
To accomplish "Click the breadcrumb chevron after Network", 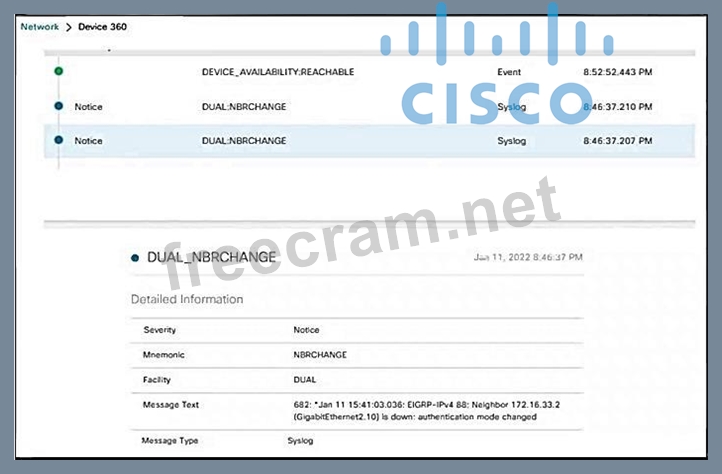I will (x=68, y=26).
